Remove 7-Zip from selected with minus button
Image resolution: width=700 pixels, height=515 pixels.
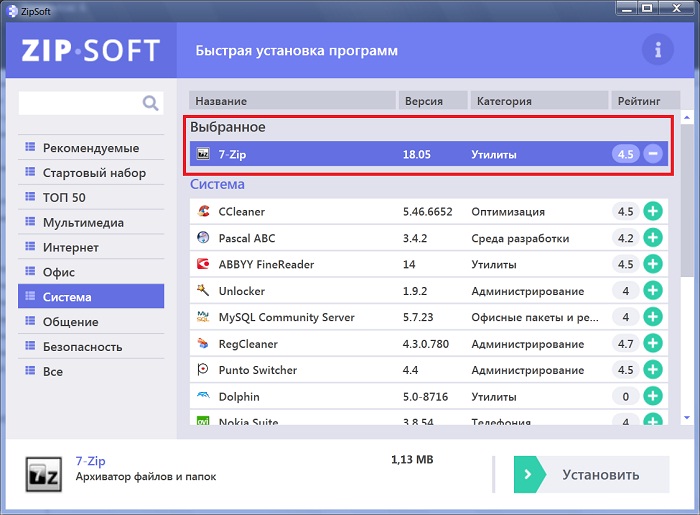652,154
